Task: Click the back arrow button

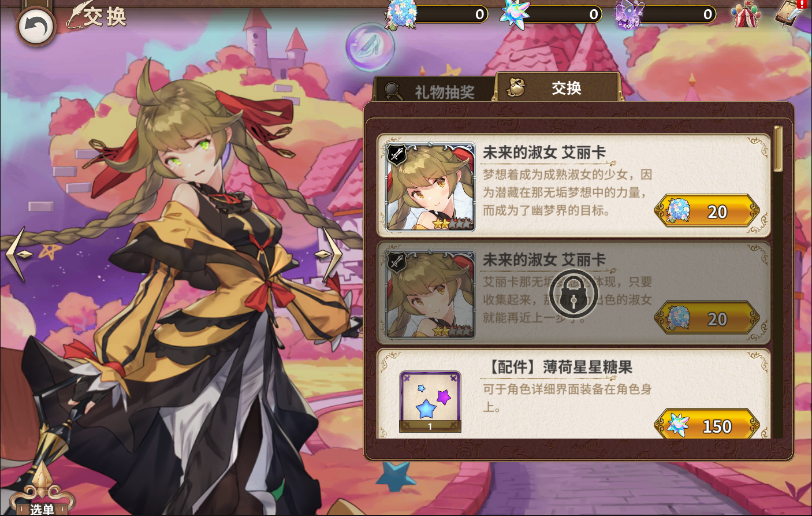Action: tap(36, 27)
